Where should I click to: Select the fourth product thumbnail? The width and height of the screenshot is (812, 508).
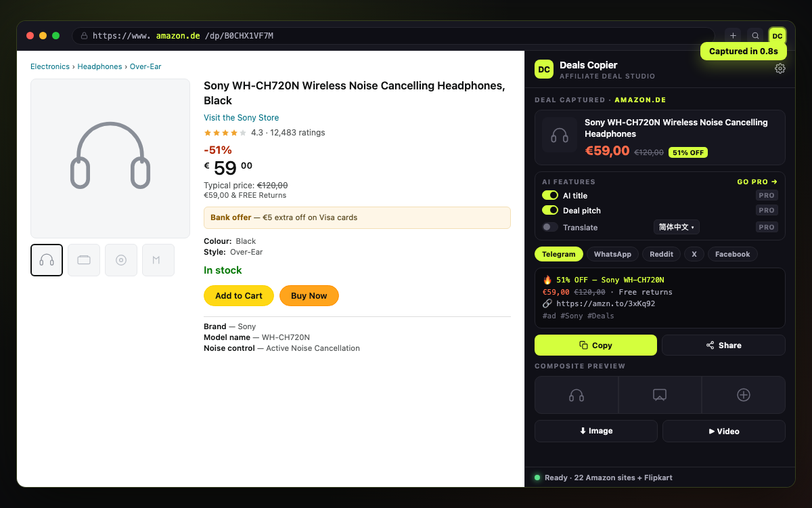[x=158, y=260]
